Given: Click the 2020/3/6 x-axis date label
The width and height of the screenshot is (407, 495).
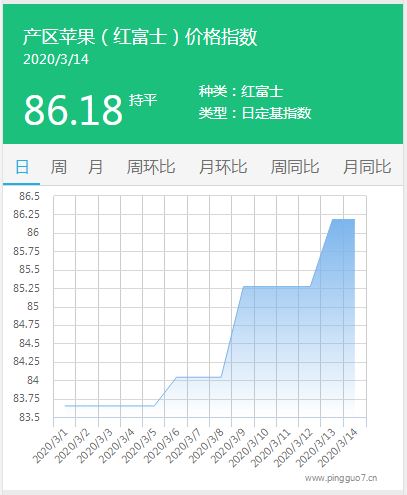Looking at the screenshot, I should [161, 446].
